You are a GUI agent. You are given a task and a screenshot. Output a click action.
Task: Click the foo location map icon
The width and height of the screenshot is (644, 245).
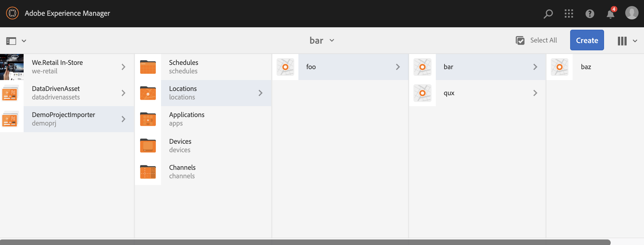[x=285, y=67]
